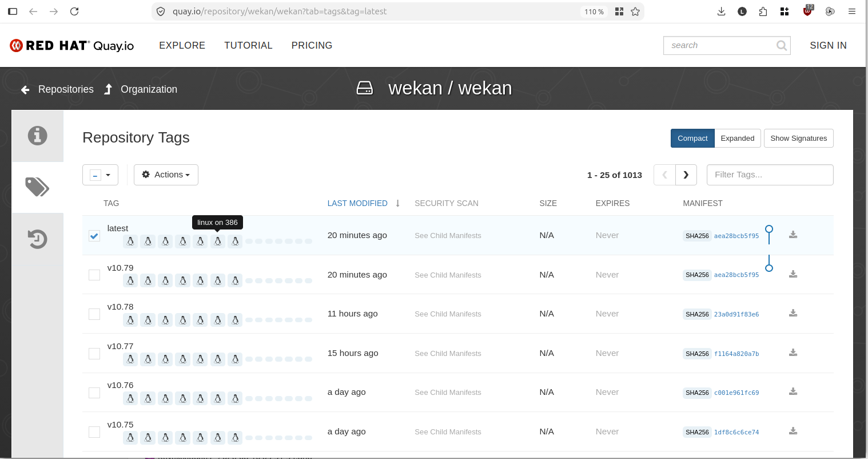Click the fetch tag icon for v10.75

[x=793, y=431]
